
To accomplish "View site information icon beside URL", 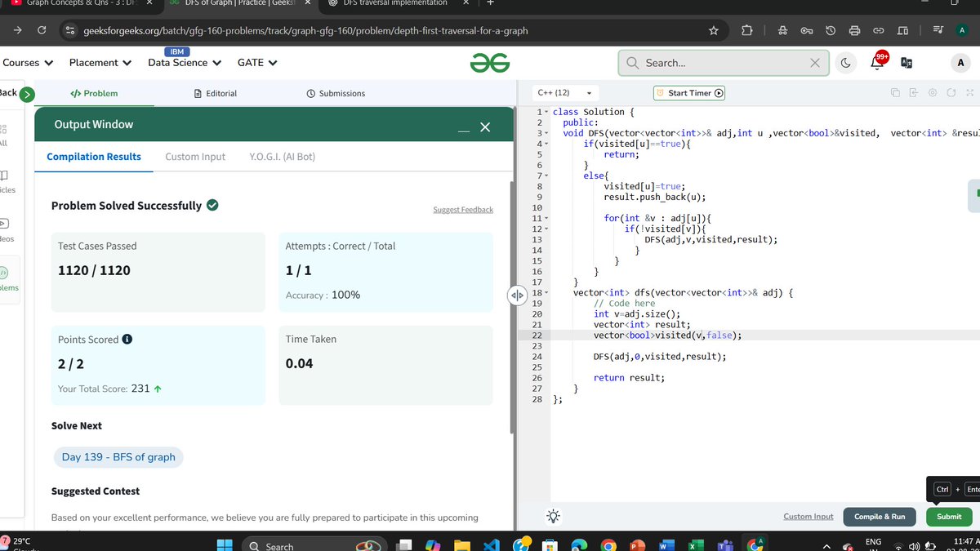I will point(69,31).
